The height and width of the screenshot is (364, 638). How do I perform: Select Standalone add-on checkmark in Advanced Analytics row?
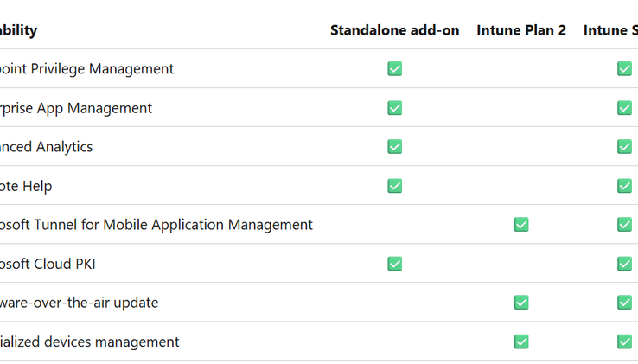click(x=395, y=147)
